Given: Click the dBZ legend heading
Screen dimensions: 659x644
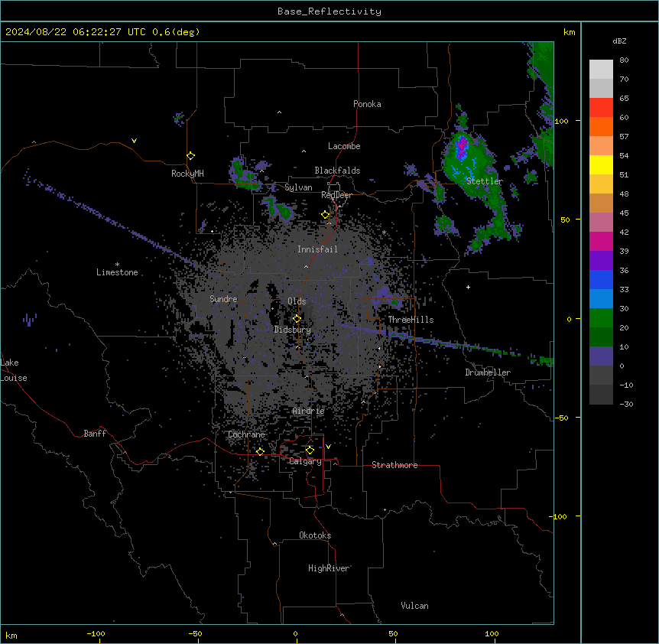Looking at the screenshot, I should click(x=619, y=41).
